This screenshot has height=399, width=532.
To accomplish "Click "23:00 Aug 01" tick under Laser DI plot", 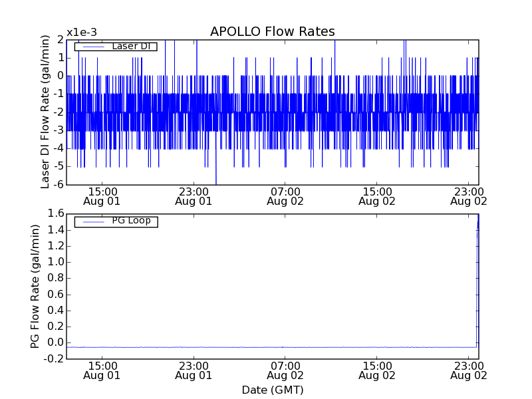I will 194,197.
